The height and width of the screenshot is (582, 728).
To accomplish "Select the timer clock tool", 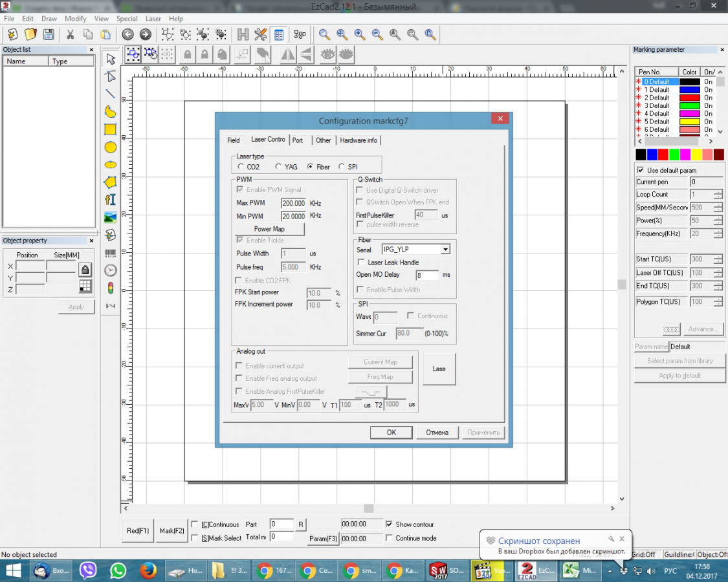I will click(x=111, y=270).
